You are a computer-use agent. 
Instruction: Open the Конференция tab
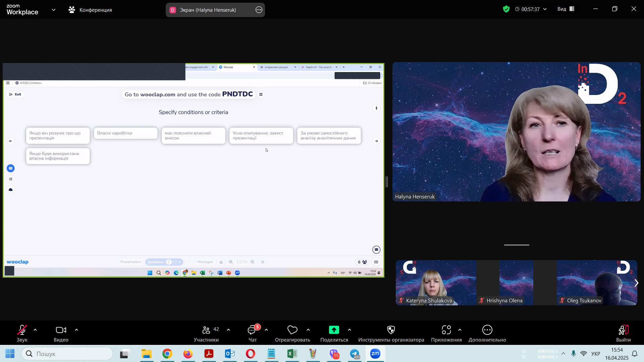point(90,10)
